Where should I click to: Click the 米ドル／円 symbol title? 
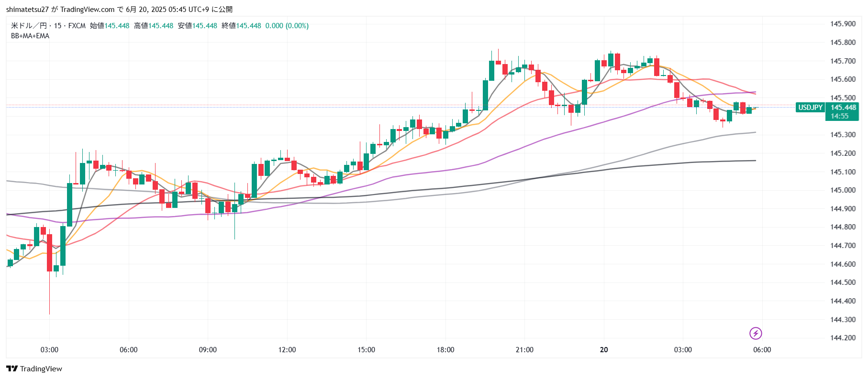(x=29, y=26)
